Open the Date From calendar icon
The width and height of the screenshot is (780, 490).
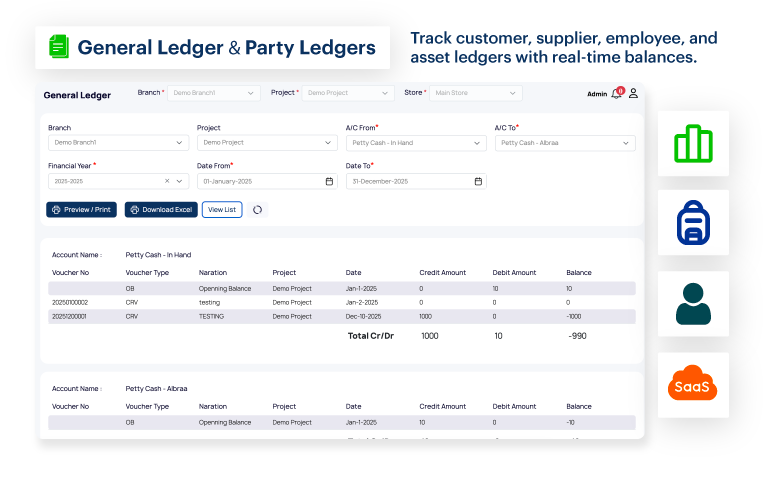[329, 182]
